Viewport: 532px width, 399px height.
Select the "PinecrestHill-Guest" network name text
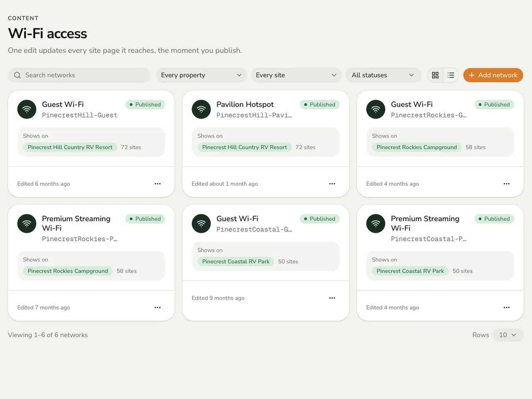point(79,115)
